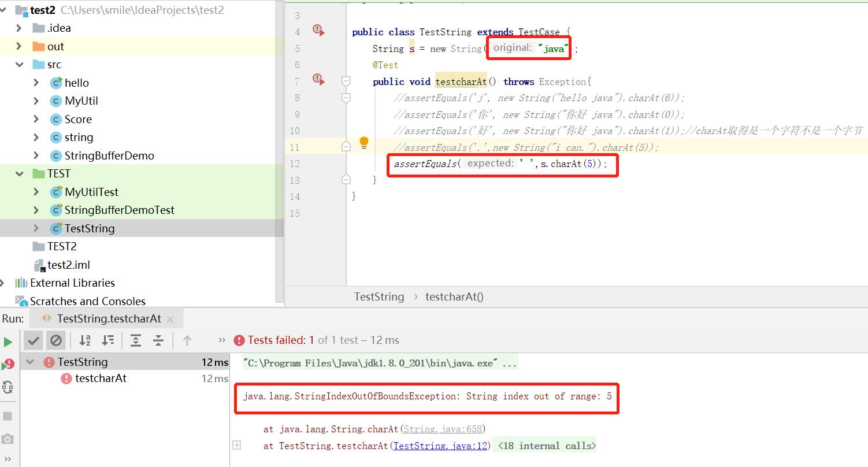Toggle Show Passed checkmark button
The height and width of the screenshot is (467, 868).
(x=34, y=340)
